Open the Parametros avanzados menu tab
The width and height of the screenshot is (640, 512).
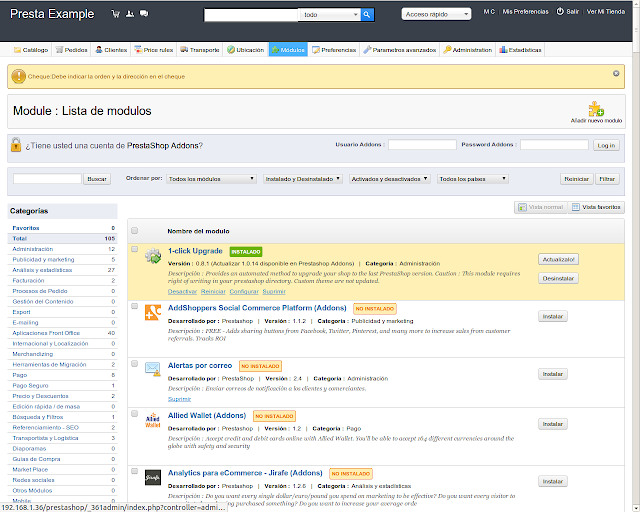coord(400,50)
